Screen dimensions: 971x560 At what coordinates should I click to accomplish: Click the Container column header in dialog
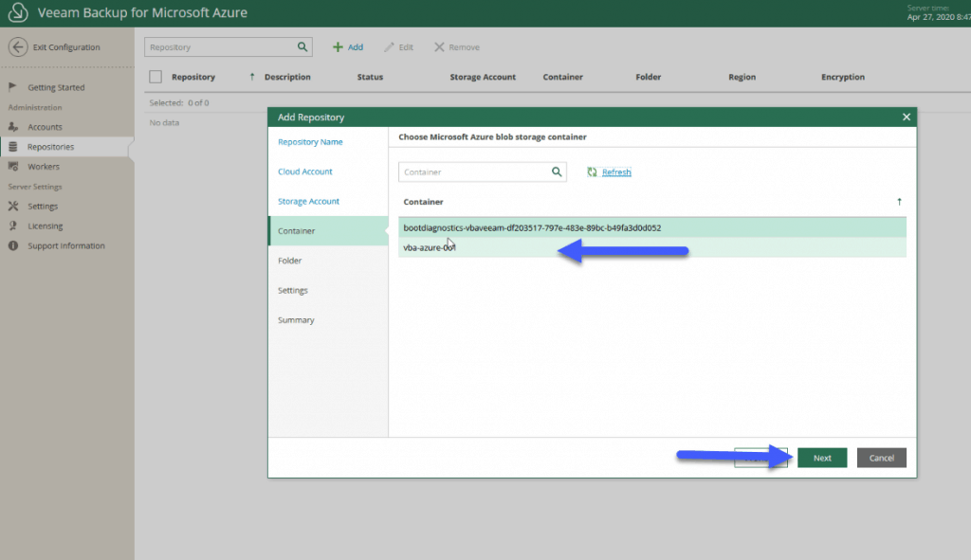pos(423,202)
